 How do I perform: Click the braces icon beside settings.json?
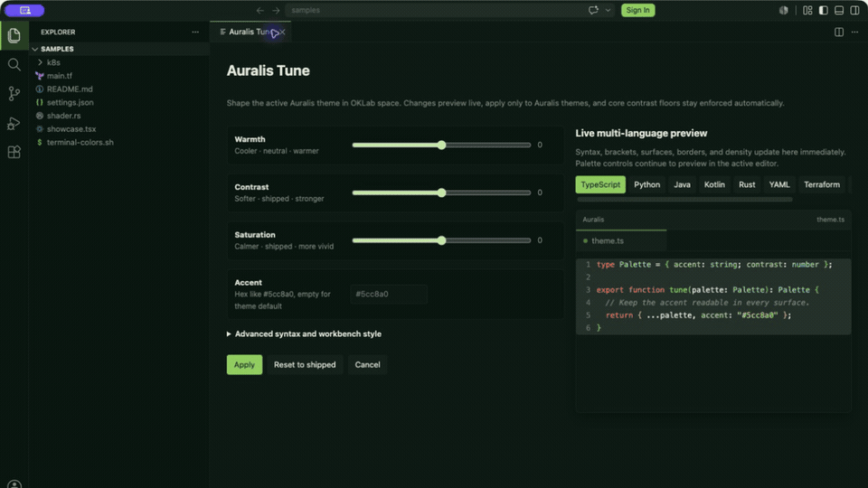click(39, 102)
